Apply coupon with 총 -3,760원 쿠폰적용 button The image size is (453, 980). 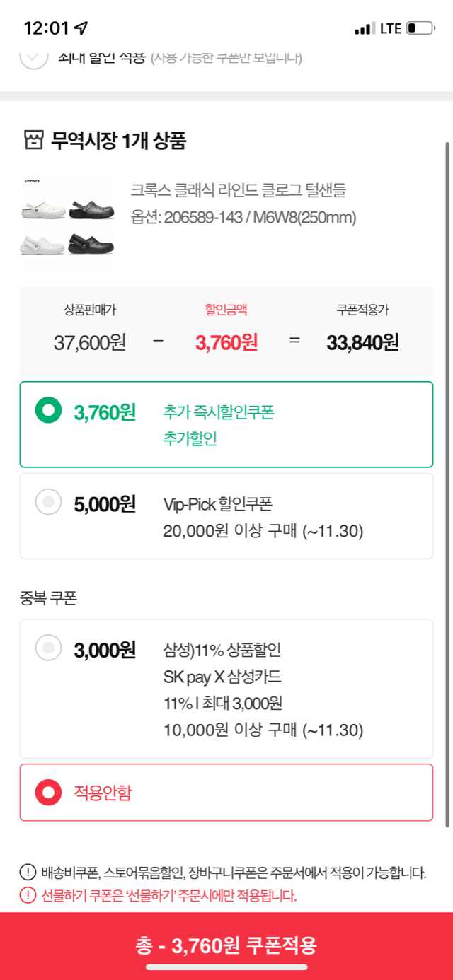pyautogui.click(x=226, y=945)
